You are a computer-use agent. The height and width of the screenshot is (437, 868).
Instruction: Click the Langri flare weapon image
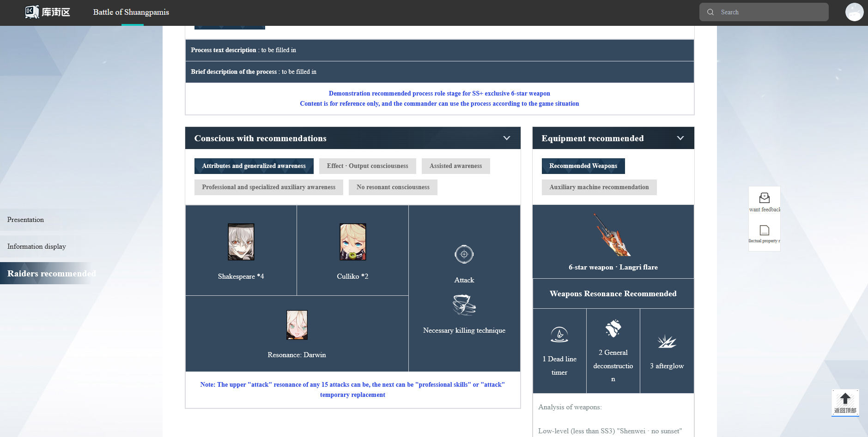(x=613, y=235)
